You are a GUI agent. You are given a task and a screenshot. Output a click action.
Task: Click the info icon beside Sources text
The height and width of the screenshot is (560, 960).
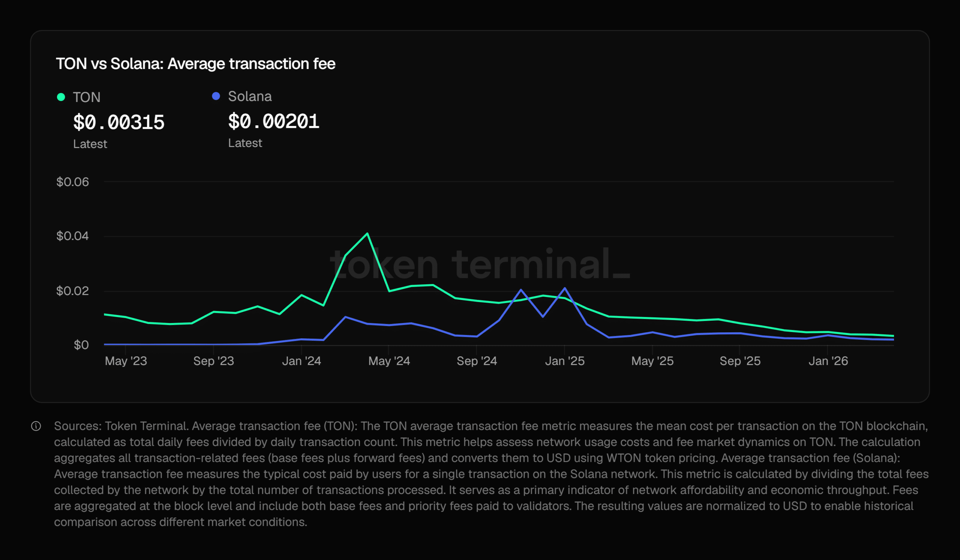point(36,426)
